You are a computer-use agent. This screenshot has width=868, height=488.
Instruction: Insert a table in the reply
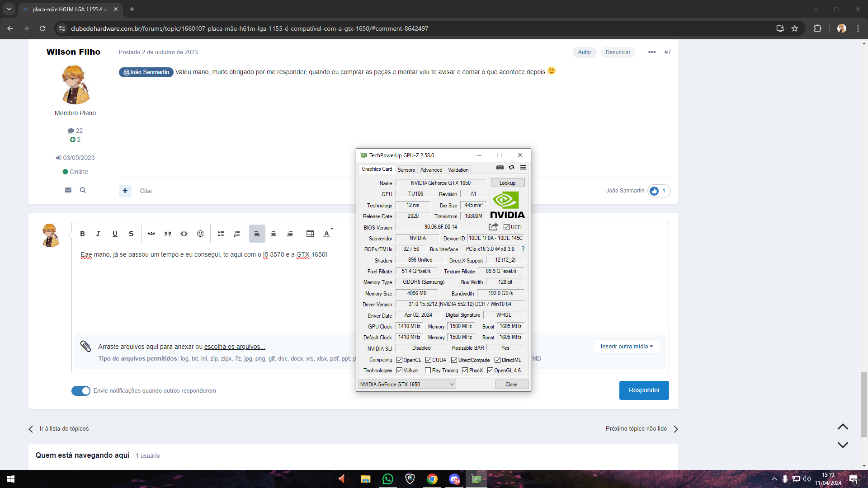[310, 234]
